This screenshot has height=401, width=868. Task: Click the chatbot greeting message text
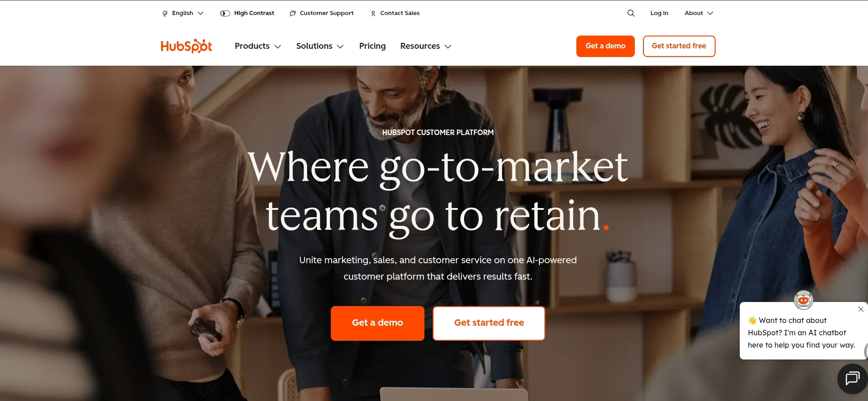[801, 333]
